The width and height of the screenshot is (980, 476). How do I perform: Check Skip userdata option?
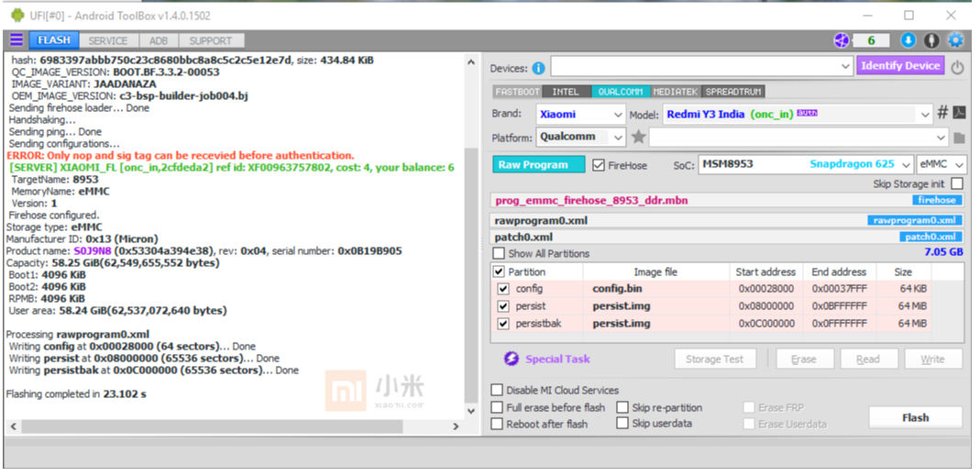pyautogui.click(x=622, y=423)
